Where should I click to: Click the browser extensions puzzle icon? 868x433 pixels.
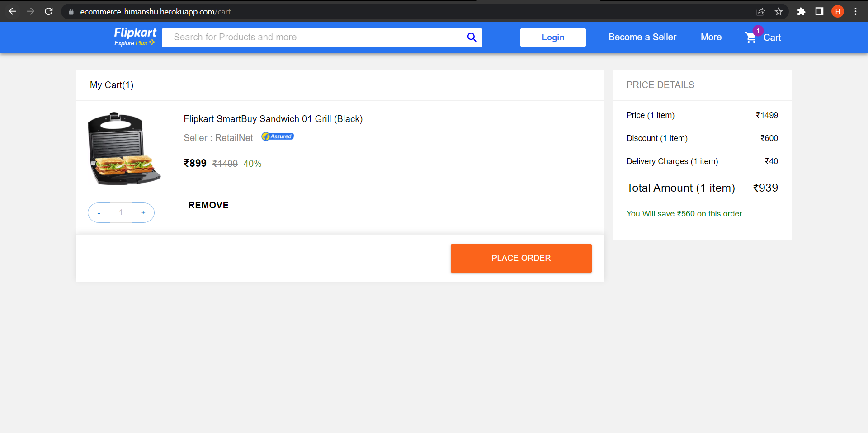tap(802, 11)
